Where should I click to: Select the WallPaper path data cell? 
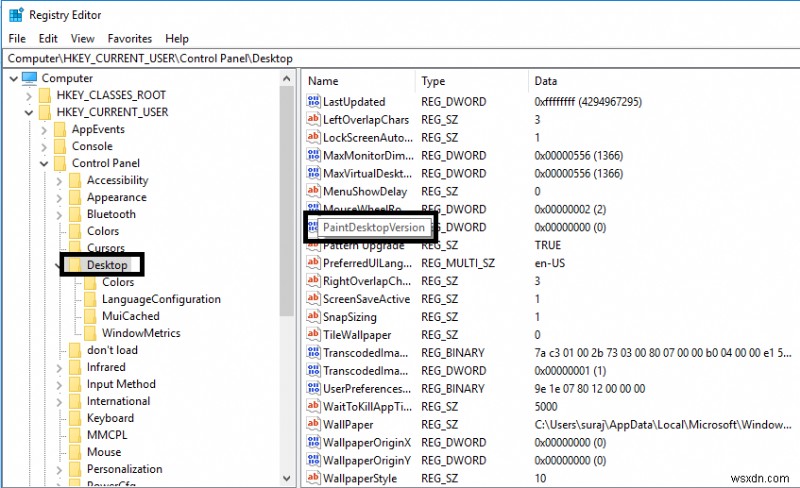[663, 424]
